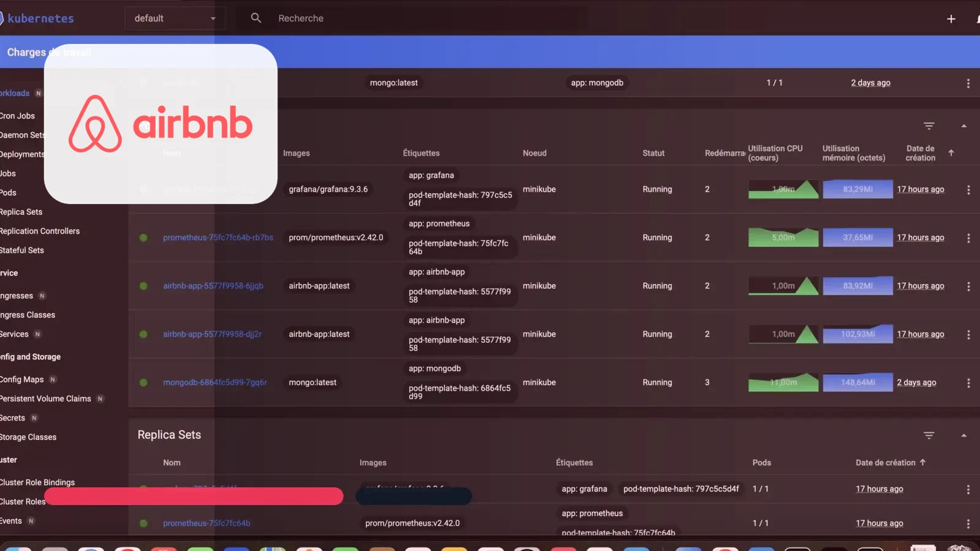Viewport: 980px width, 551px height.
Task: Open airbnb-app-5577f9958-6jjqb pod link
Action: tap(213, 286)
